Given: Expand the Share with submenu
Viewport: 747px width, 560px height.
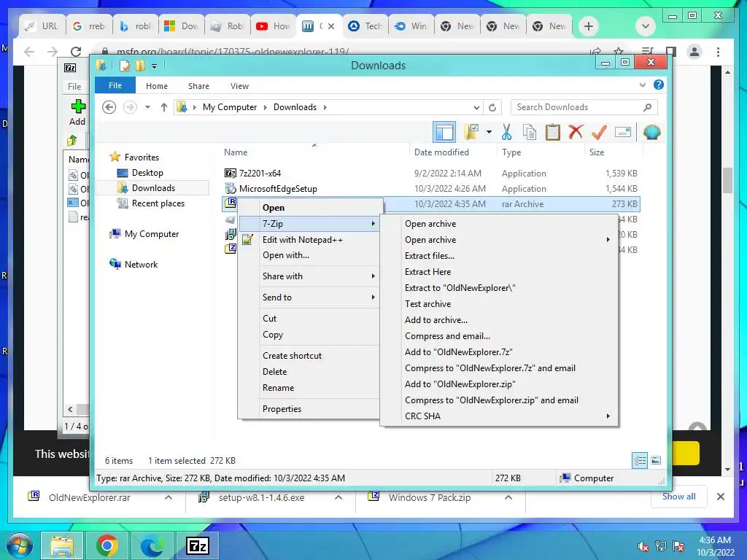Looking at the screenshot, I should [x=373, y=276].
